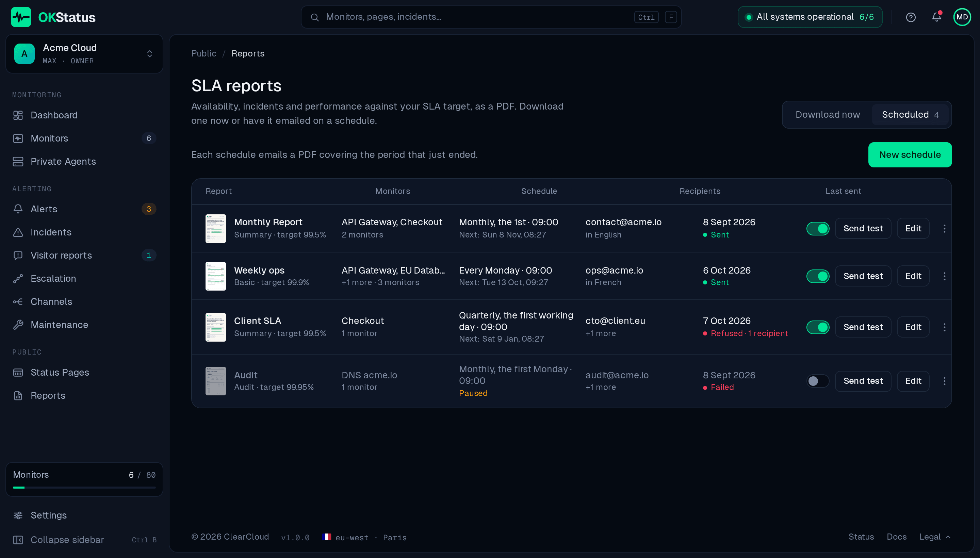Open the notifications bell icon
980x558 pixels.
(x=936, y=17)
